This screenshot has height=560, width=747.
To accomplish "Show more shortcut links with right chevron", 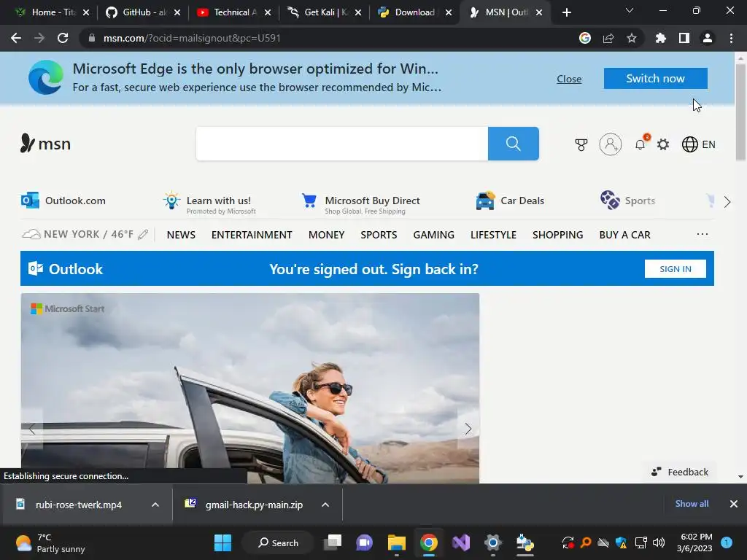I will coord(727,202).
